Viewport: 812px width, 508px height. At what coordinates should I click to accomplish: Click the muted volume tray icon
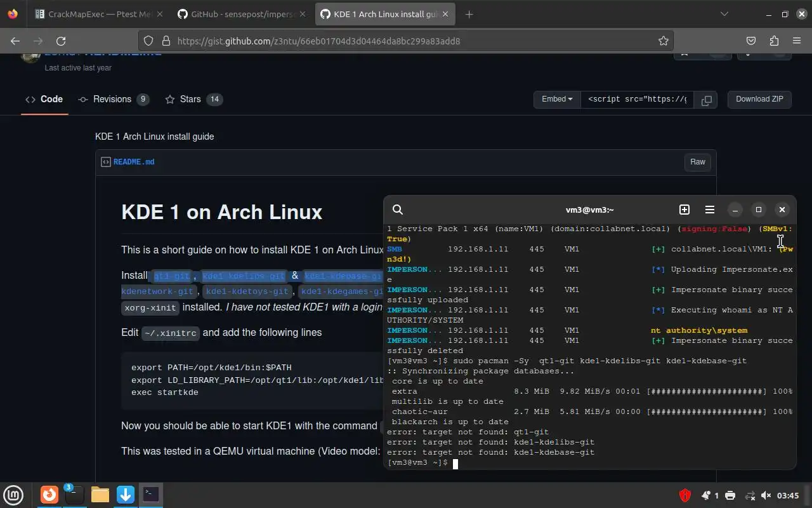tap(766, 495)
